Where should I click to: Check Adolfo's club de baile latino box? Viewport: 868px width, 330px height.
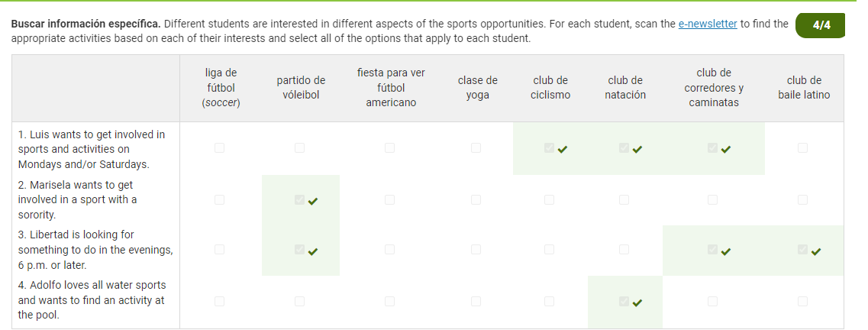pyautogui.click(x=802, y=301)
